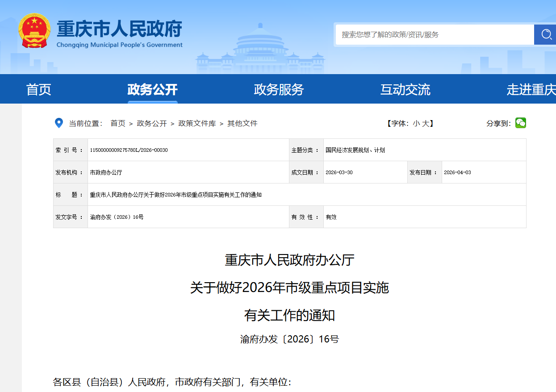Select 政务公开 in the navigation bar
The image size is (556, 392).
coord(152,90)
